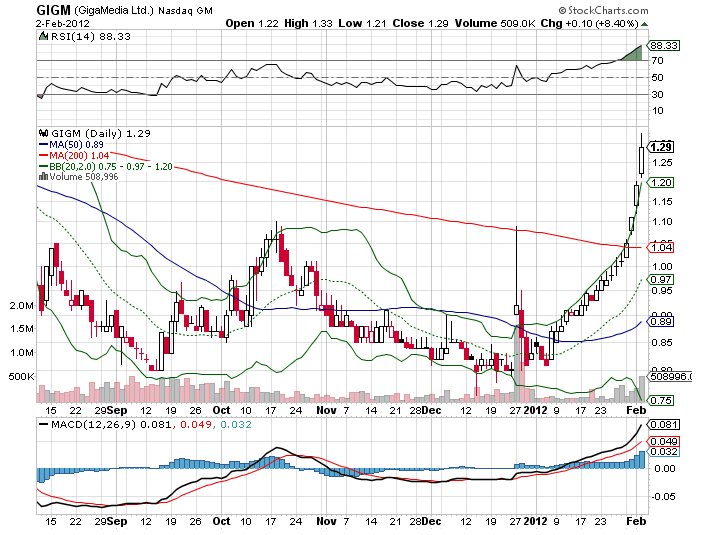
Task: Click the 1.20 upper Bollinger band tag
Action: pyautogui.click(x=661, y=183)
